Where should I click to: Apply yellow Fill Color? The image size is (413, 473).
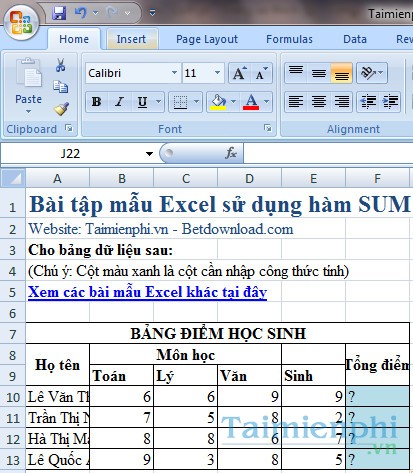(218, 102)
